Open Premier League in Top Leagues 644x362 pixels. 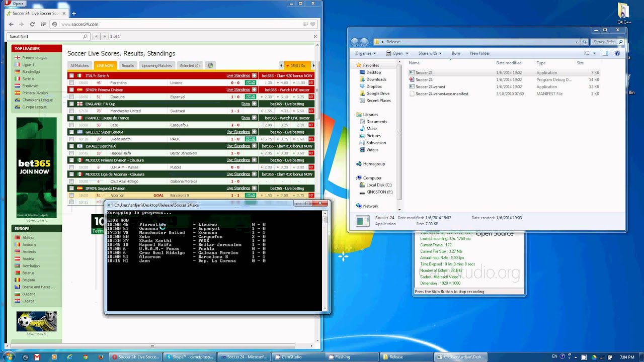click(x=35, y=58)
